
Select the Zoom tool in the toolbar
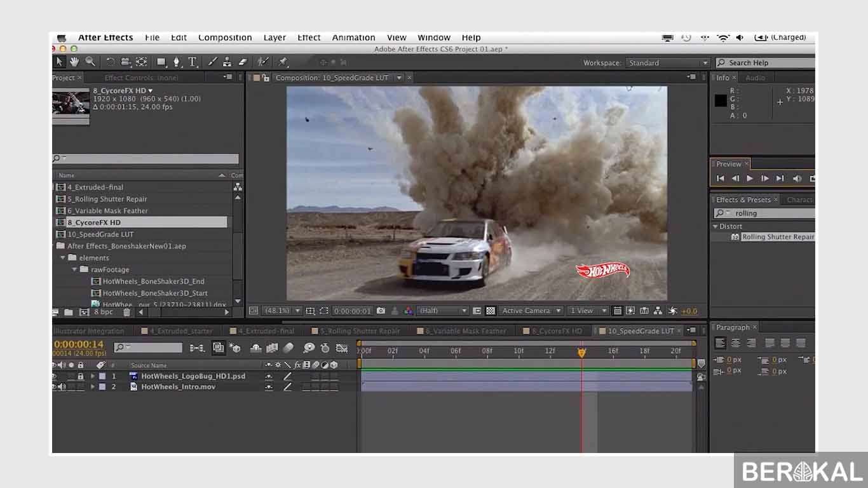point(89,62)
